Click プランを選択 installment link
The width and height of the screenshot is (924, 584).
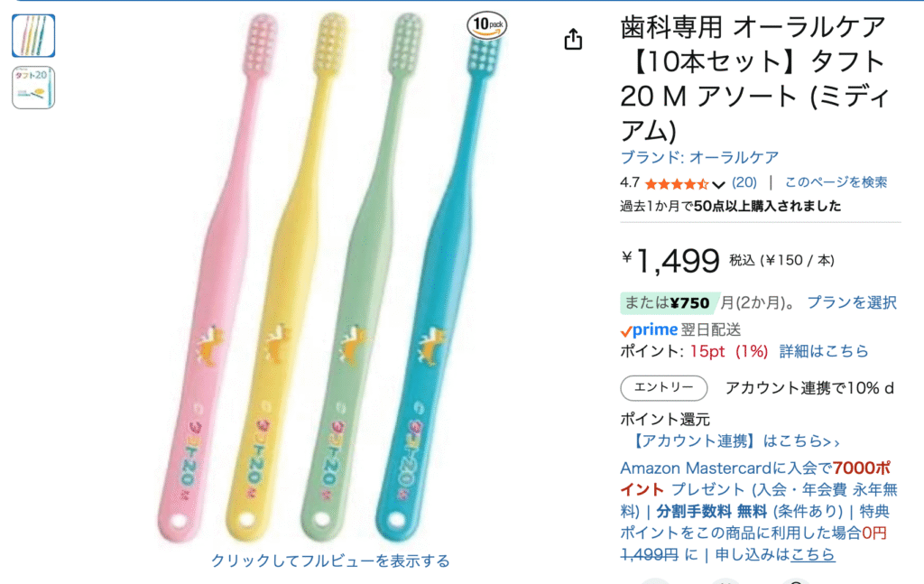852,302
